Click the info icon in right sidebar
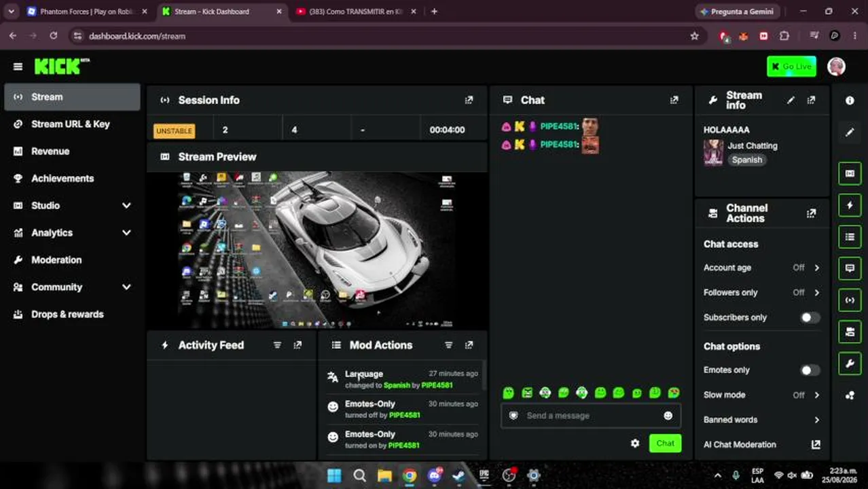 850,101
